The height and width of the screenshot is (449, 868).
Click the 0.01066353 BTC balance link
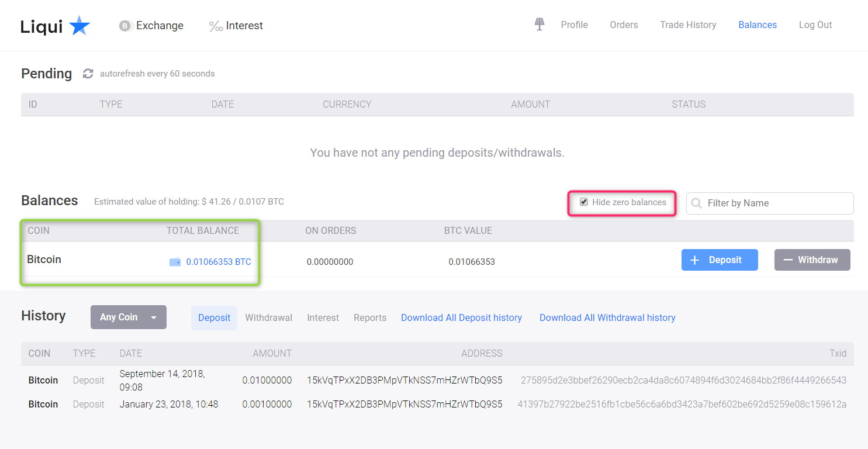(219, 262)
